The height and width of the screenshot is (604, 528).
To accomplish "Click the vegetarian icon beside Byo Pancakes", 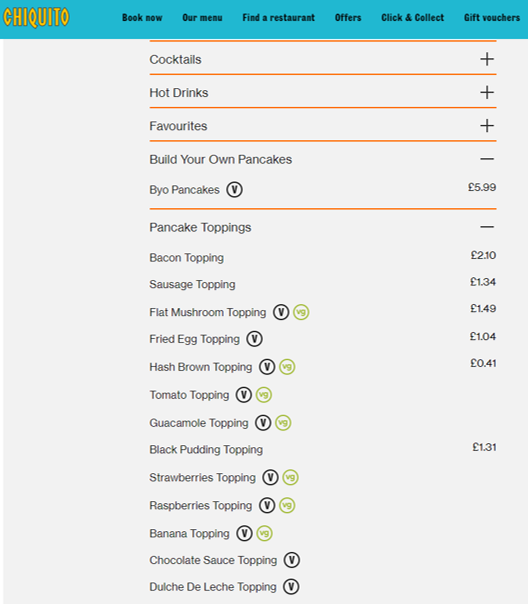I will [x=235, y=190].
